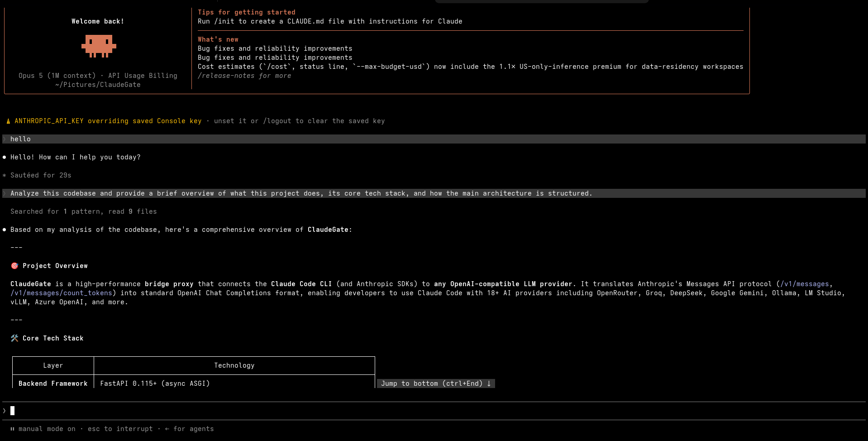Click the 'Welcome back!' heading

click(x=98, y=21)
